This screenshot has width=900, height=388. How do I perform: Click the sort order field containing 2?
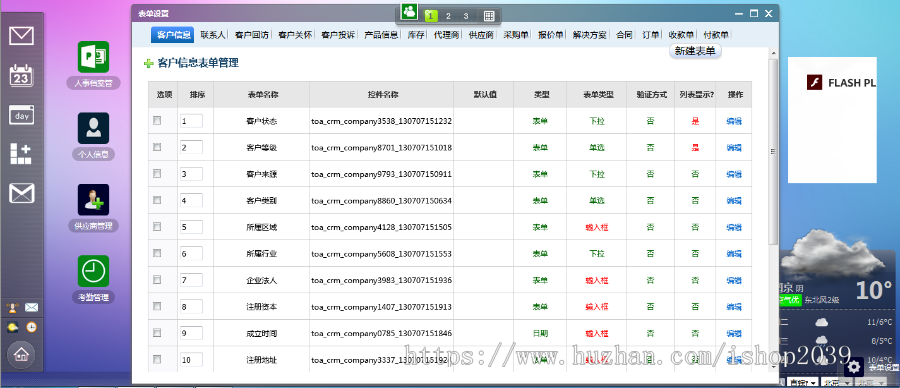pos(191,148)
